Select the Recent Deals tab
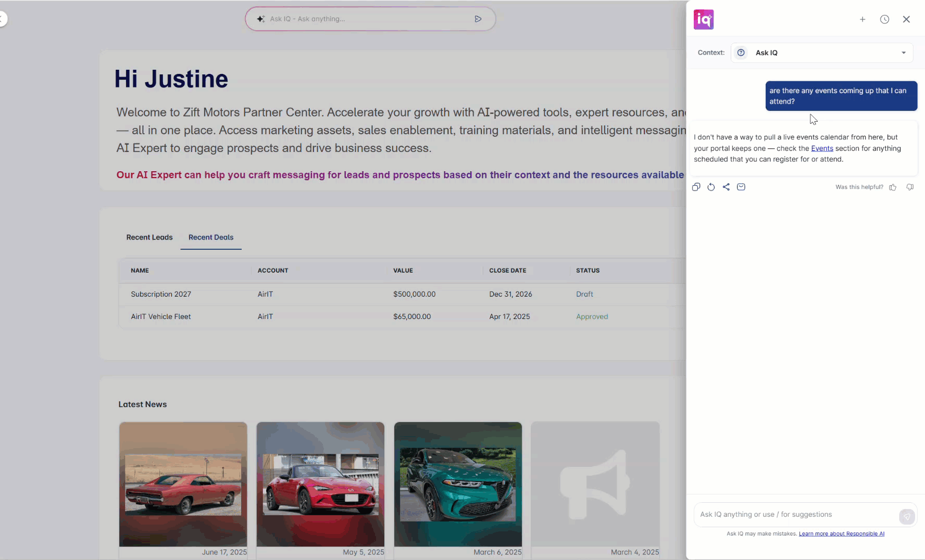This screenshot has width=925, height=560. pyautogui.click(x=211, y=237)
